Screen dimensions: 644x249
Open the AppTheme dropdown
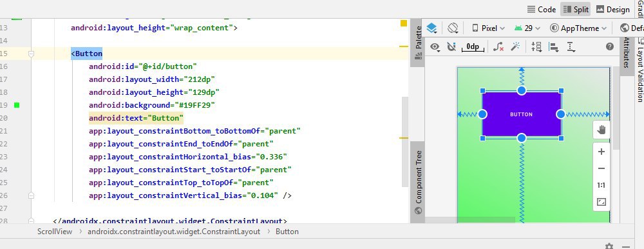(x=578, y=28)
